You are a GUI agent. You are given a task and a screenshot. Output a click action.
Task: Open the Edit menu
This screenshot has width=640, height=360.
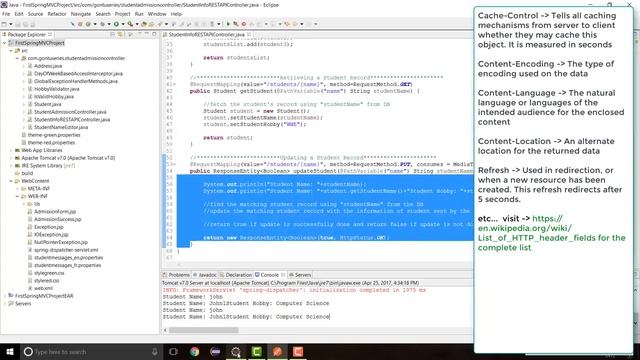[x=19, y=14]
